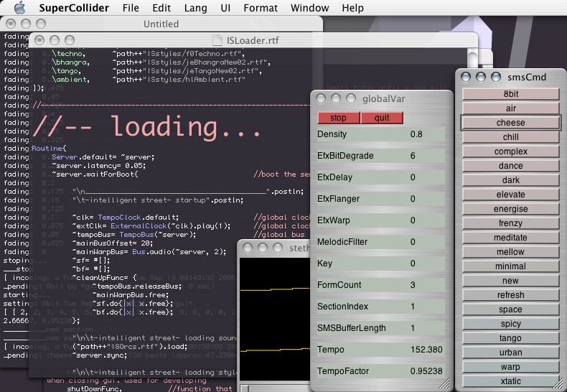Adjust the Density slider value
Image resolution: width=567 pixels, height=392 pixels.
click(381, 134)
